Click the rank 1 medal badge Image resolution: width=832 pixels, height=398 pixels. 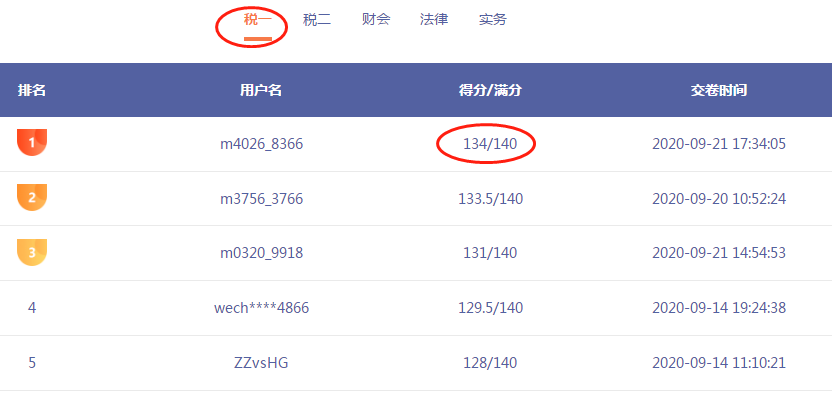pos(32,142)
